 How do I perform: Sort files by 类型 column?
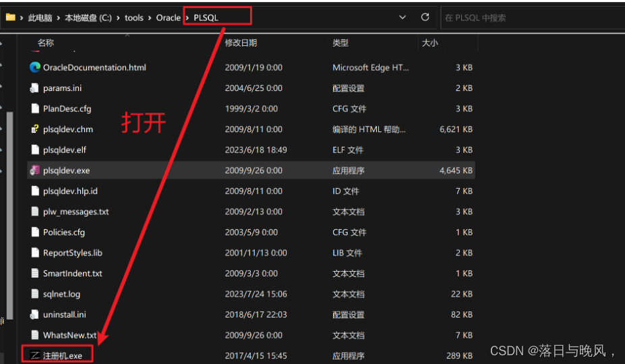tap(340, 42)
